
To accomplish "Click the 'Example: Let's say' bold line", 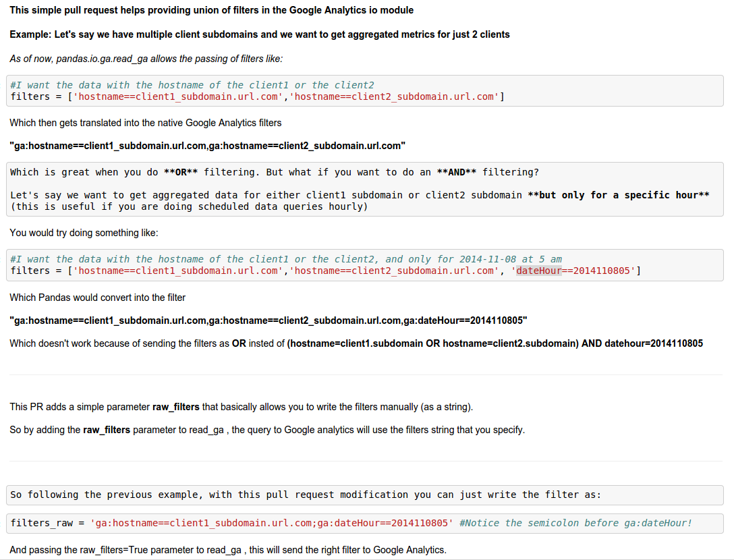I will pyautogui.click(x=259, y=34).
